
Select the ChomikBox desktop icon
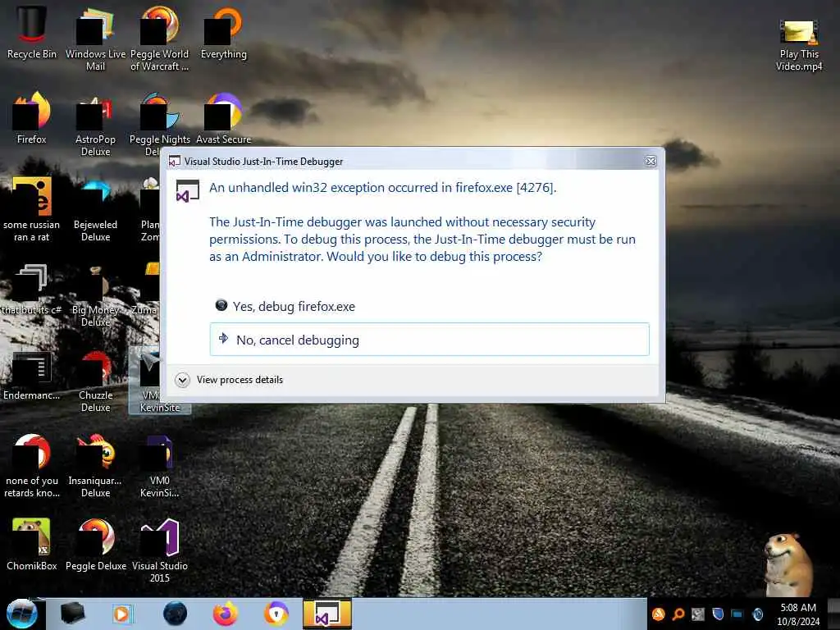pos(32,545)
